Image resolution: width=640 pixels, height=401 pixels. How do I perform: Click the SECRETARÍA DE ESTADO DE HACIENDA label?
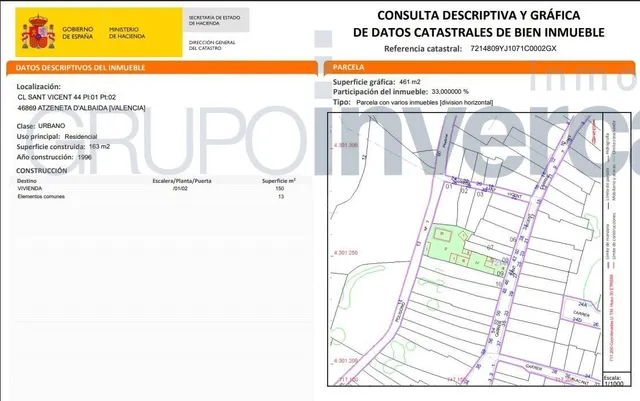pyautogui.click(x=214, y=20)
